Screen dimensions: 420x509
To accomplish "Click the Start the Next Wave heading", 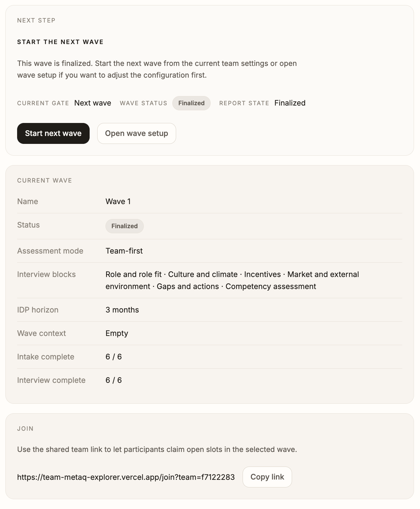I will (x=60, y=42).
